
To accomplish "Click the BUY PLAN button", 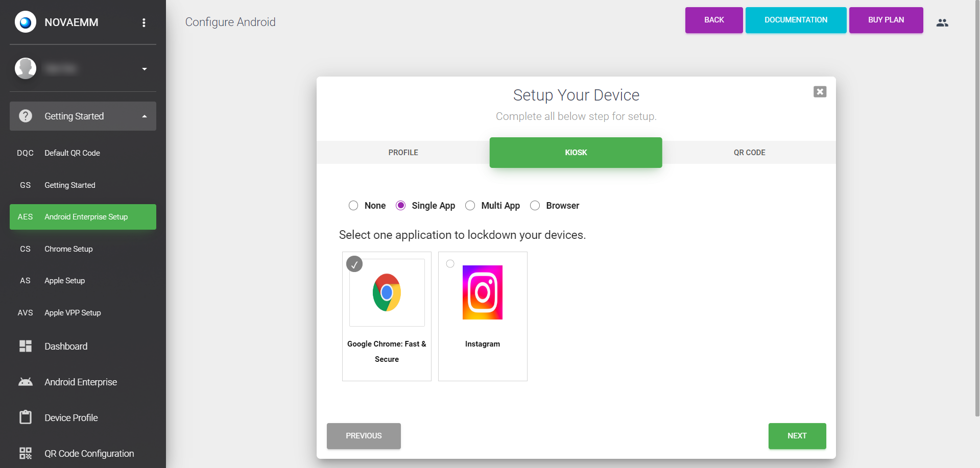I will click(886, 20).
